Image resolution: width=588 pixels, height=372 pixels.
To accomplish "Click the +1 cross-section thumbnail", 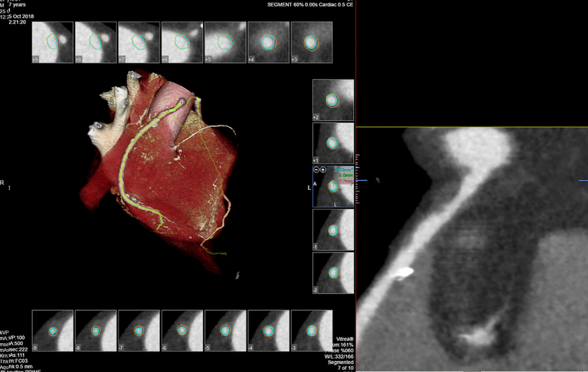I will click(333, 143).
